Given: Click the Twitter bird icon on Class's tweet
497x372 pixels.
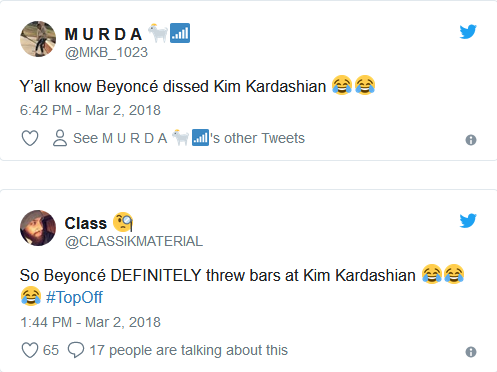Looking at the screenshot, I should tap(468, 221).
